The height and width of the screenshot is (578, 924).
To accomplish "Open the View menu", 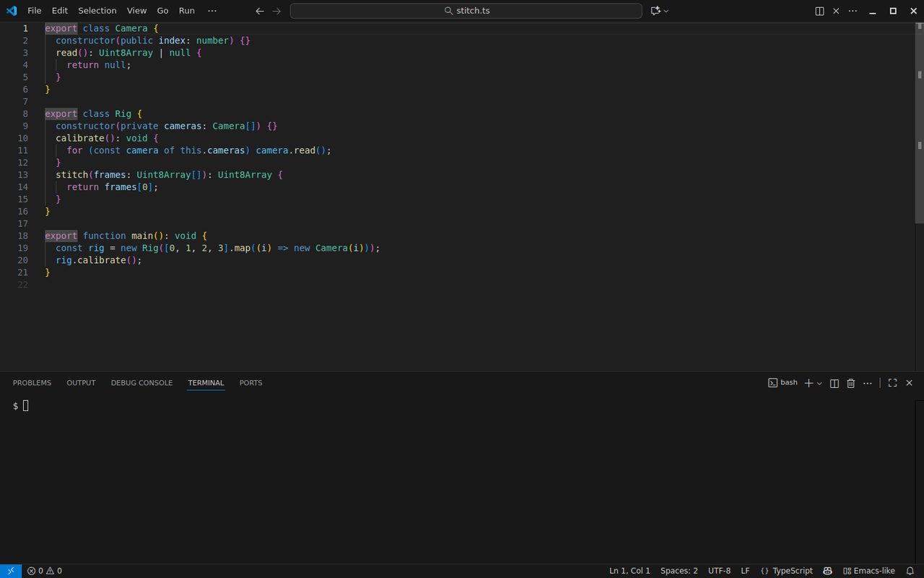I will pyautogui.click(x=136, y=11).
